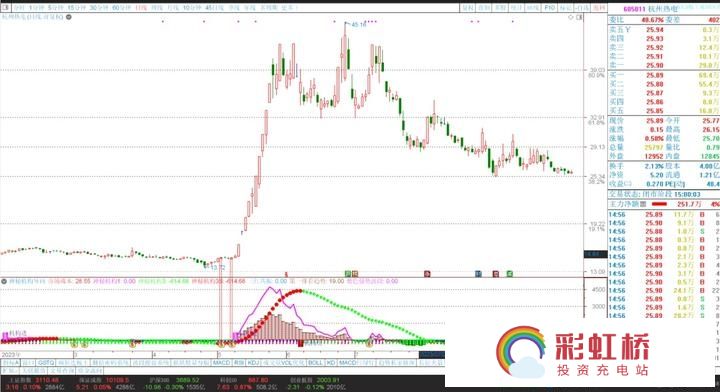
Task: Click the blue square marker on chart bottom
Action: point(478,274)
